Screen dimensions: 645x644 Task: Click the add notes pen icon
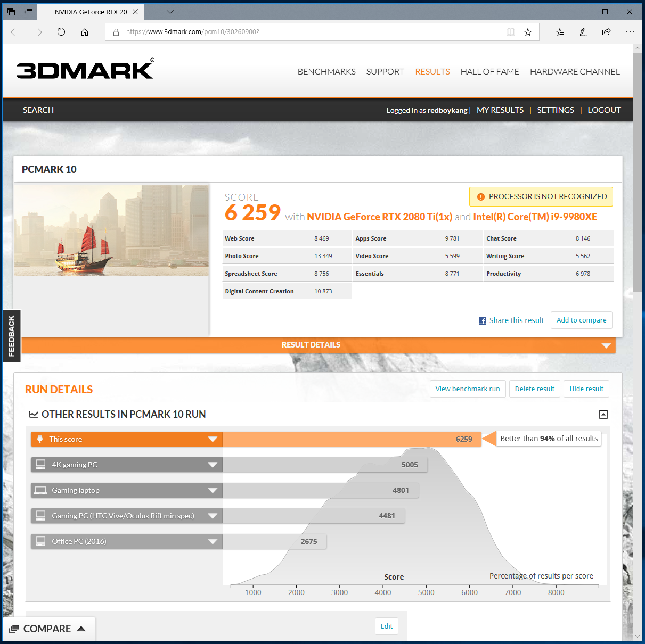coord(583,32)
